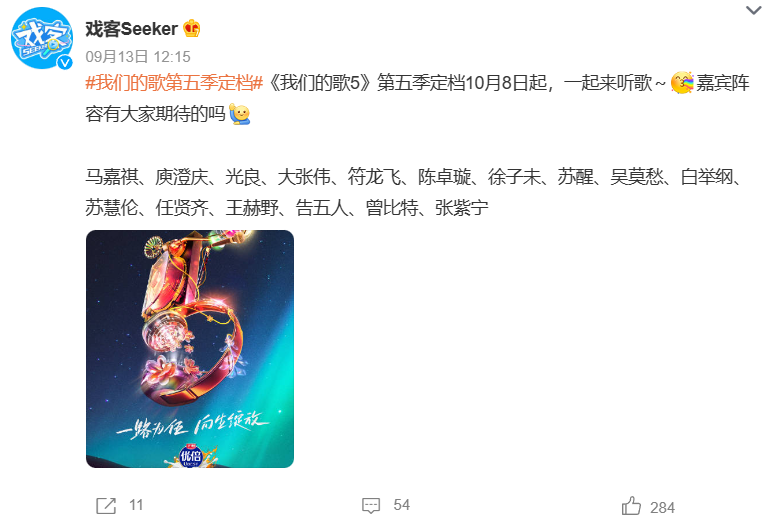Click the like count 284
The image size is (777, 525).
663,508
